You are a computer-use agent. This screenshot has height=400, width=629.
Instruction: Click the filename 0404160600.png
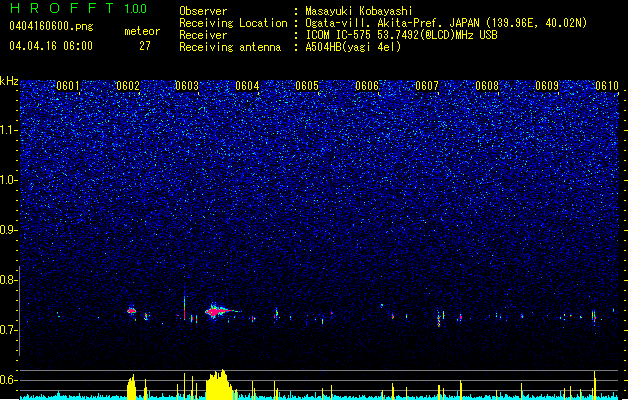[x=51, y=27]
